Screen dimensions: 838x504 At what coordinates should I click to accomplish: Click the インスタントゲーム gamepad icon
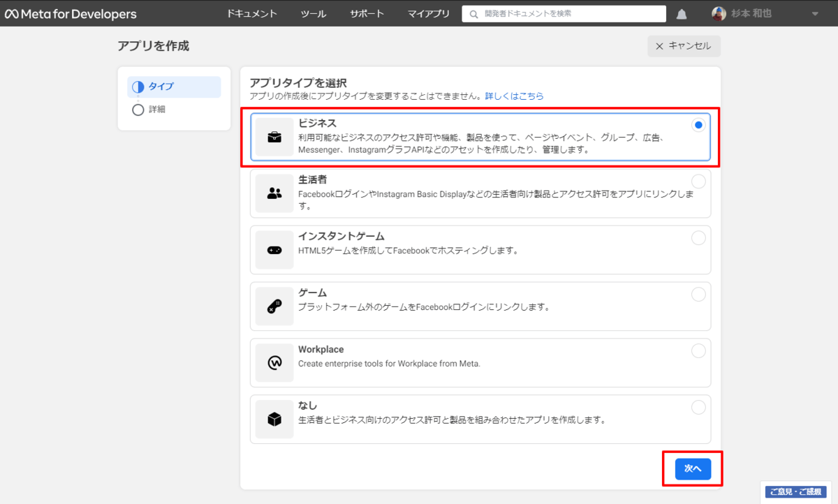coord(274,250)
